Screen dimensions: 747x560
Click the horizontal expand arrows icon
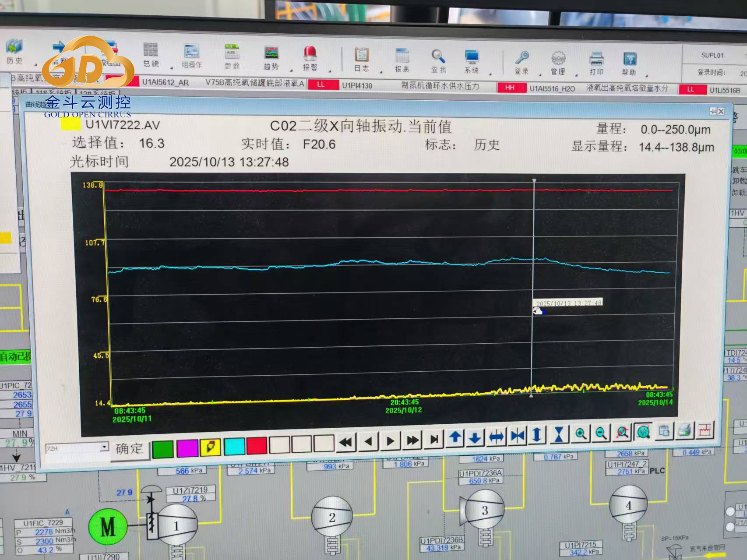coord(496,437)
